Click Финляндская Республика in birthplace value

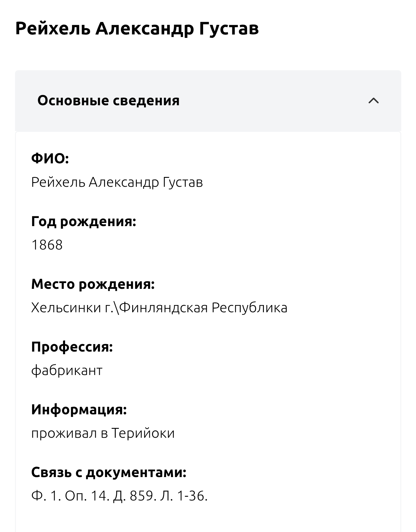tap(203, 308)
